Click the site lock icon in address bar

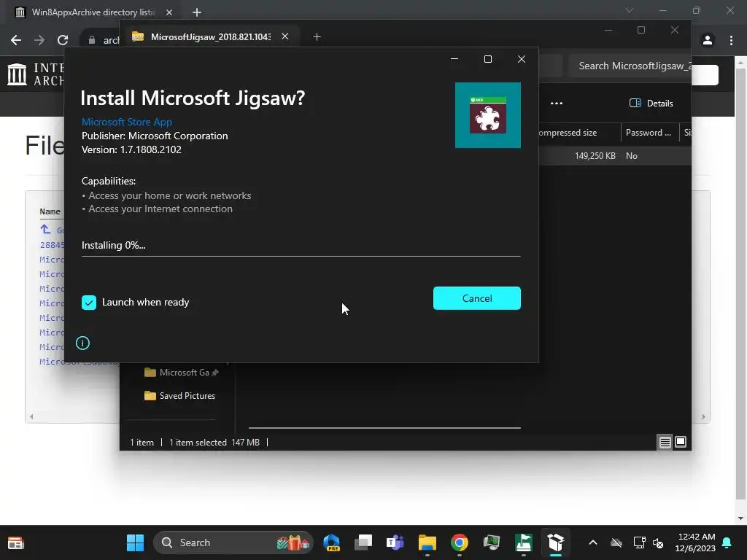(91, 41)
